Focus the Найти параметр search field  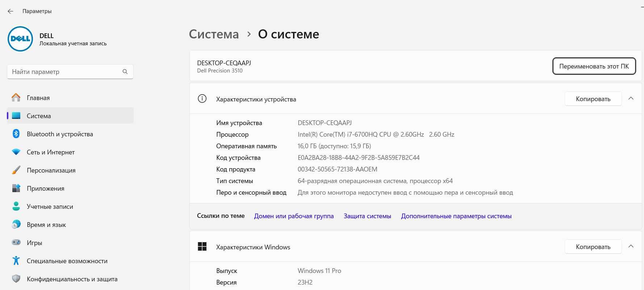coord(70,72)
